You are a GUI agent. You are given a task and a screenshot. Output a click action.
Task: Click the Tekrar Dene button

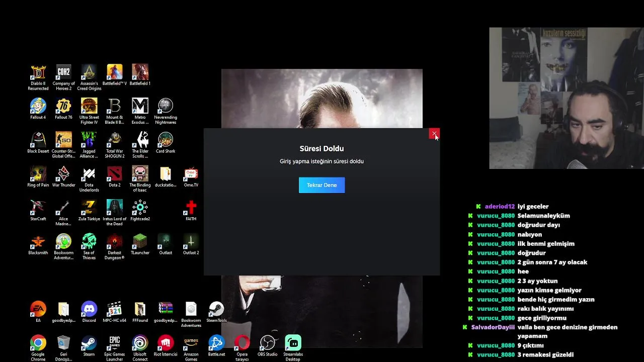(321, 185)
